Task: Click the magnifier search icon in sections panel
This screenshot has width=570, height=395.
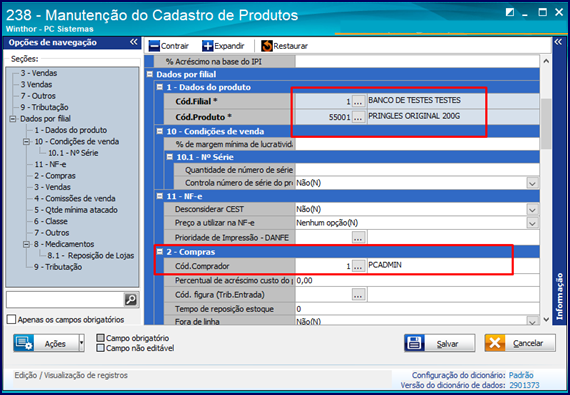Action: tap(131, 300)
